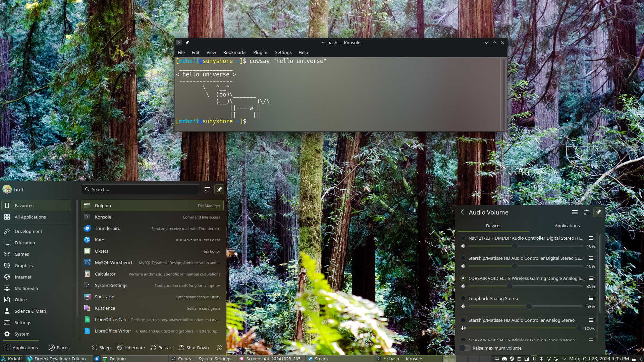Switch to Places tab in Kickoff
Viewport: 644px width, 362px height.
click(x=59, y=348)
